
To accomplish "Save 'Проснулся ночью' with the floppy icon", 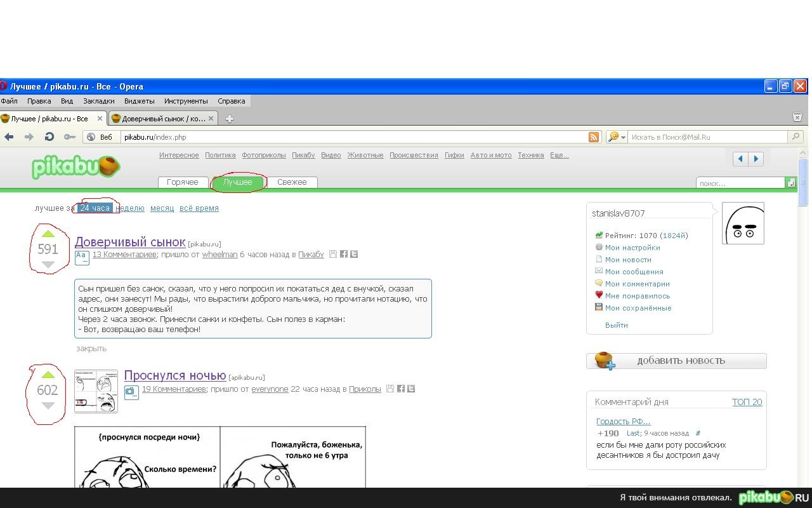I will pyautogui.click(x=390, y=389).
